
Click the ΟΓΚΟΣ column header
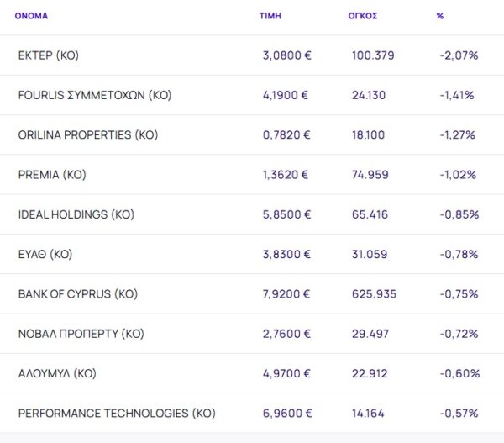(362, 16)
